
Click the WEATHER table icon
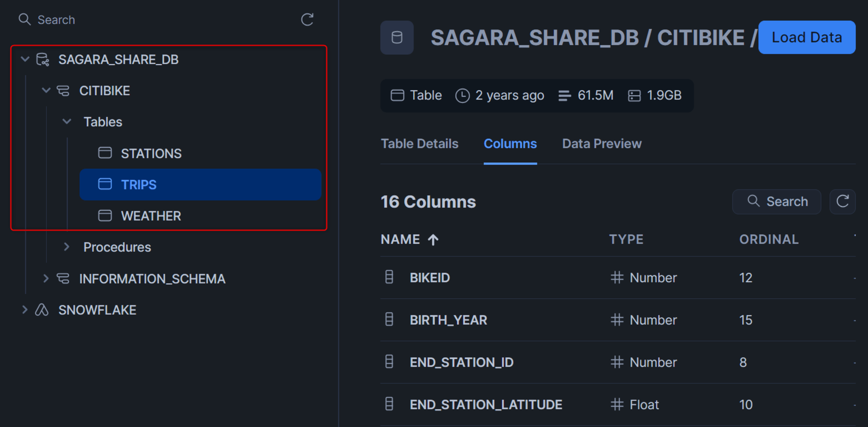click(105, 215)
